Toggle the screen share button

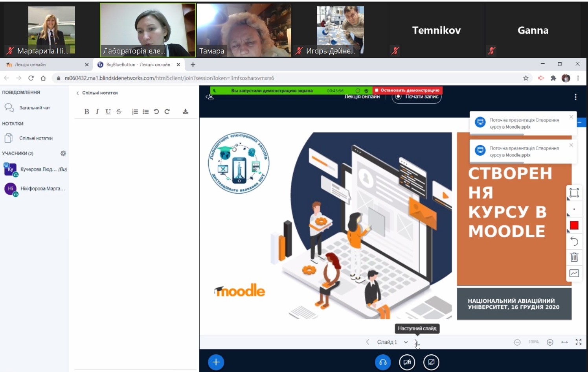point(431,362)
